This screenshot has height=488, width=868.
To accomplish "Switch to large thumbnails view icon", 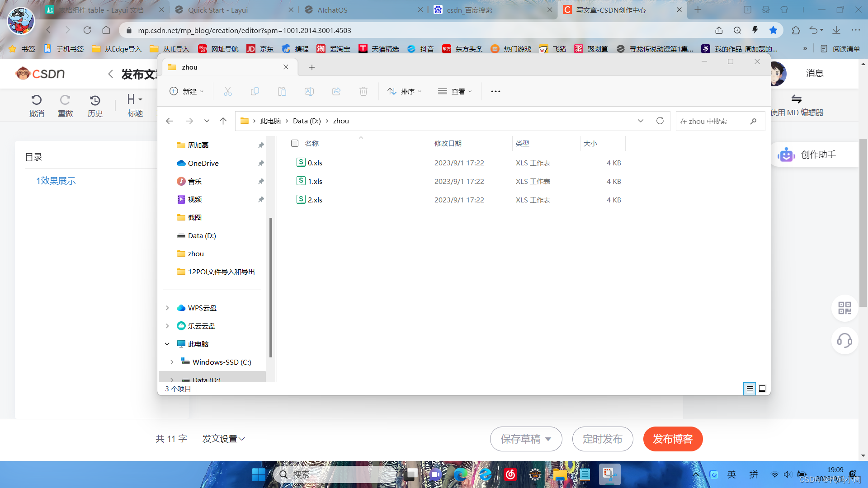I will [762, 389].
